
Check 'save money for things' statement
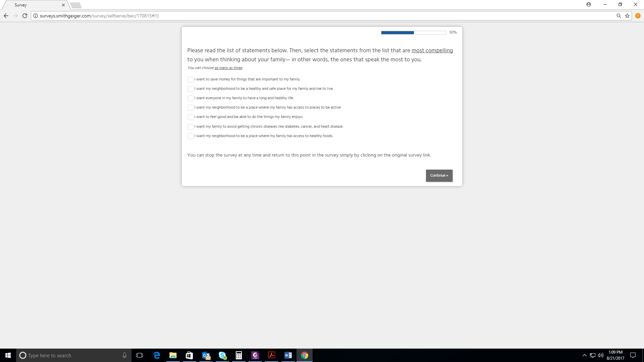(x=191, y=79)
